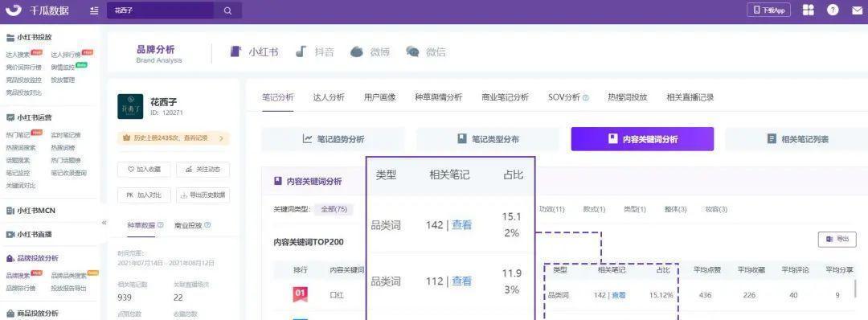The image size is (868, 320).
Task: Click the chevron on the 历史上榜 banner
Action: [x=222, y=138]
